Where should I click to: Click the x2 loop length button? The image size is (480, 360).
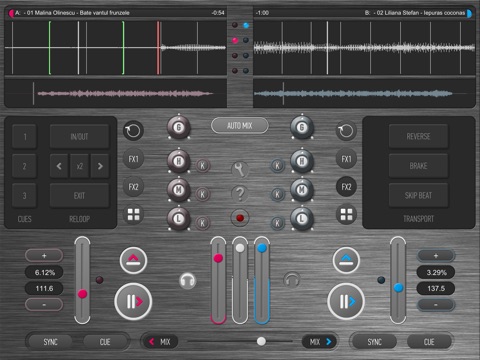pos(79,166)
